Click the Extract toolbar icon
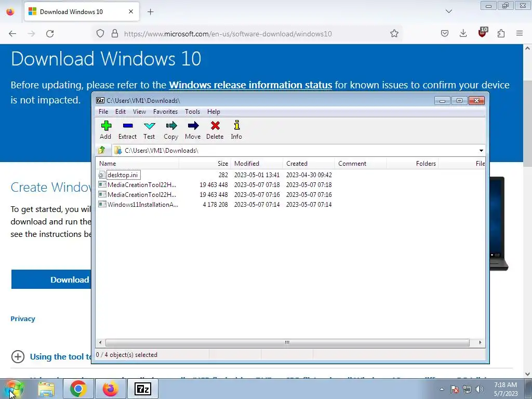Viewport: 532px width, 399px height. 127,130
